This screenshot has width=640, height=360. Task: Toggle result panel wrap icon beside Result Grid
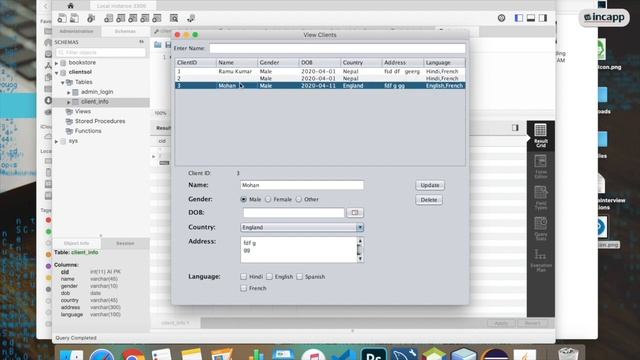(516, 128)
